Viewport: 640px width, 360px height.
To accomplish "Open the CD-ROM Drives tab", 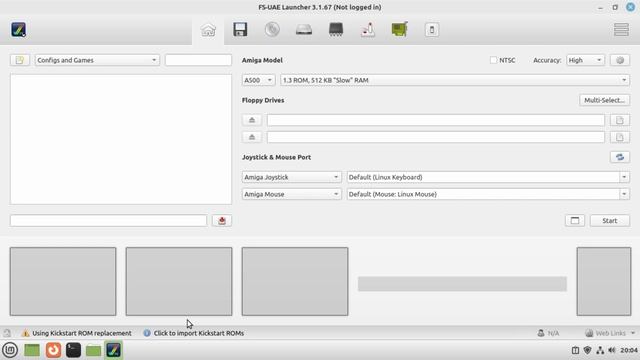I will pos(272,29).
